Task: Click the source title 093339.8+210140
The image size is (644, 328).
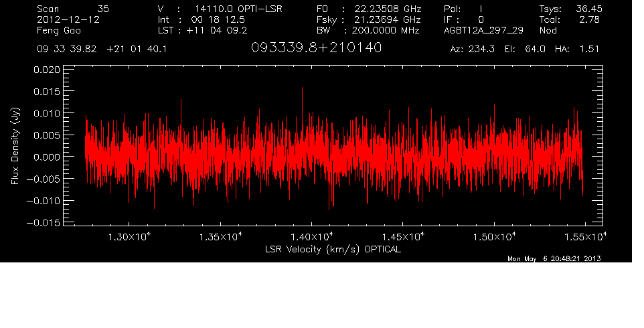Action: [316, 48]
